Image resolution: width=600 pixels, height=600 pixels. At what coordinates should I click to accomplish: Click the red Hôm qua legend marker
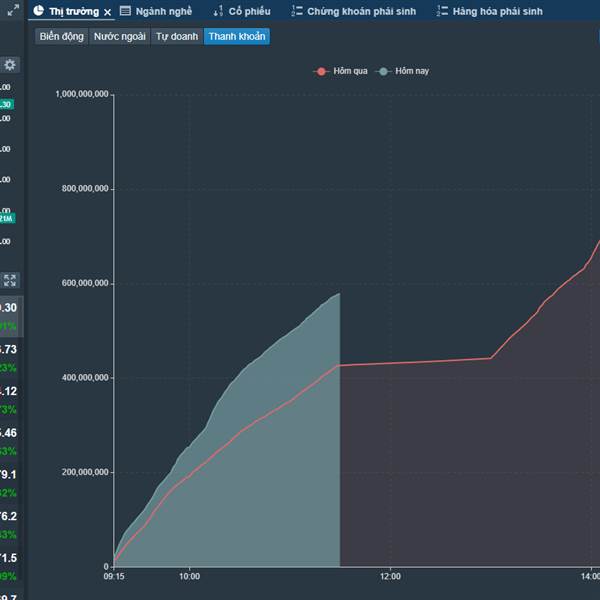[321, 71]
